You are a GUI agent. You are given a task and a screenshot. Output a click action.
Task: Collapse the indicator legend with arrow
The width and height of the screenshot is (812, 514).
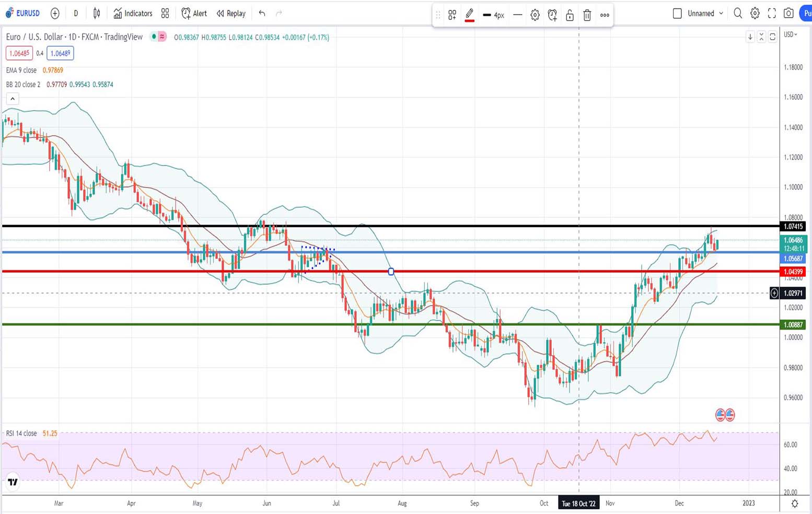[13, 98]
